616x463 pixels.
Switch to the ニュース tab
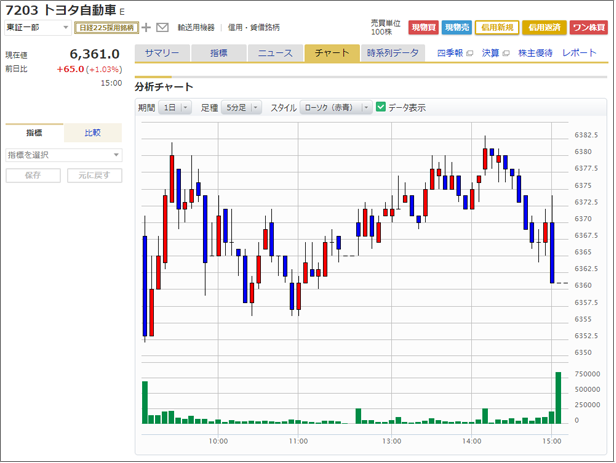275,53
